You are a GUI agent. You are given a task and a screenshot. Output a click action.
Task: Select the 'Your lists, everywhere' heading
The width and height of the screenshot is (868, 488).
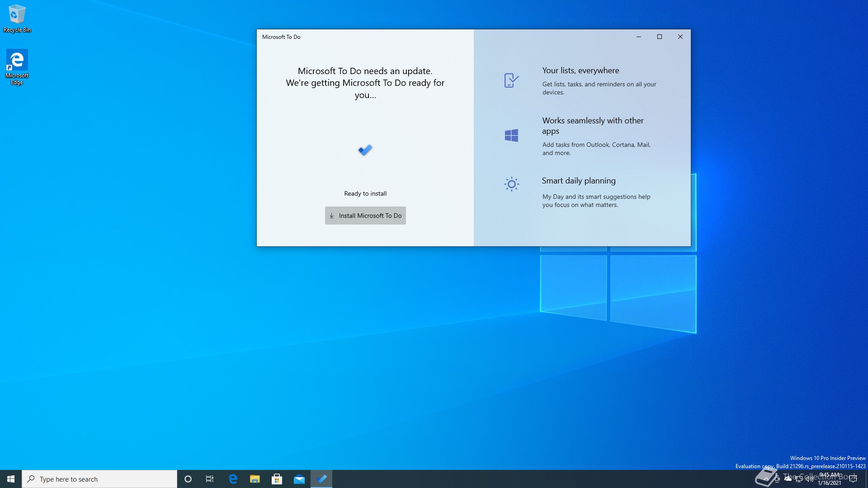580,70
